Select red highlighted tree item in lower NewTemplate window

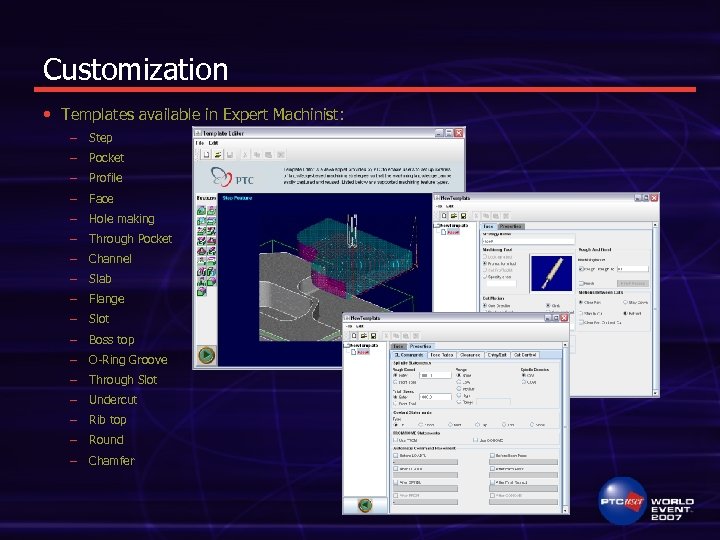click(x=362, y=352)
